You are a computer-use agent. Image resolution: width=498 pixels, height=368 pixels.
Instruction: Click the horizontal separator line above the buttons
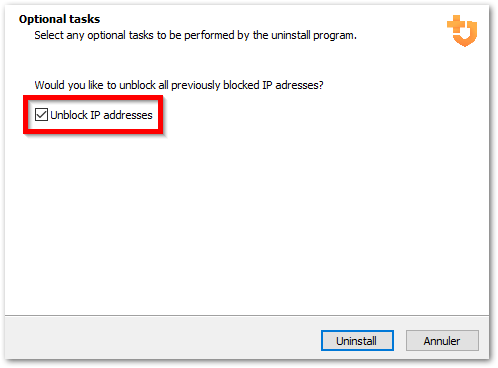click(247, 315)
